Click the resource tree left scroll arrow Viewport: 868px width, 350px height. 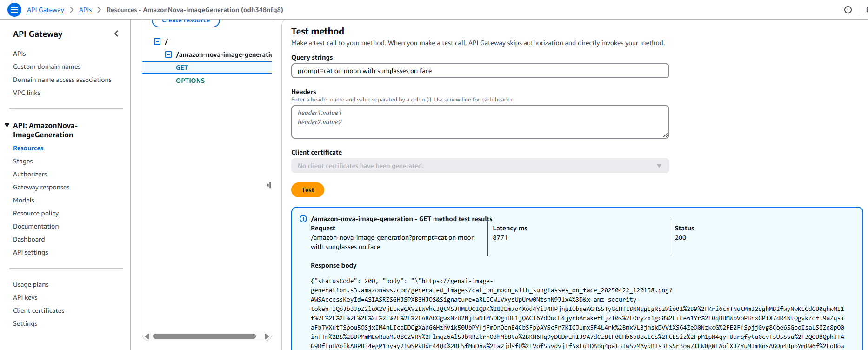click(x=147, y=336)
